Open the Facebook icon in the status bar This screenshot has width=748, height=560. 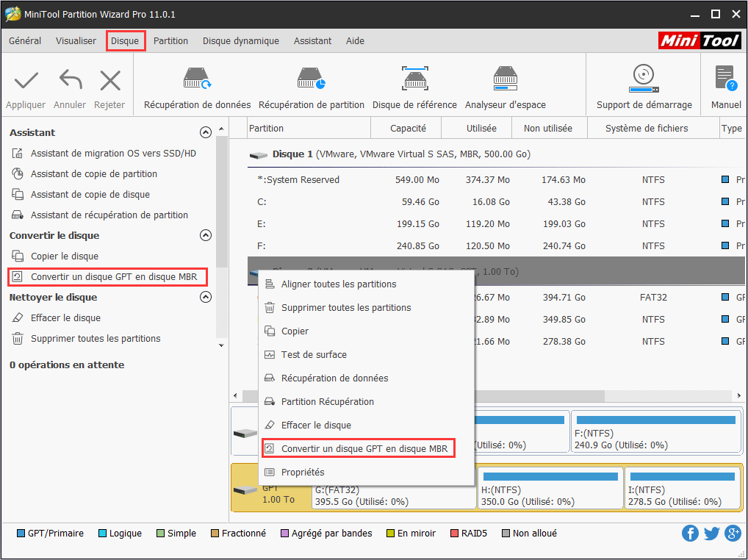coord(690,533)
